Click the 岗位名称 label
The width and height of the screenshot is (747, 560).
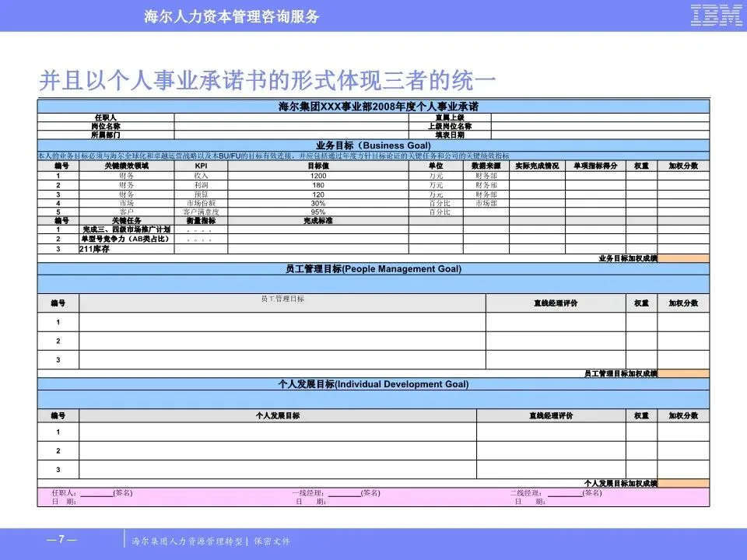[105, 126]
